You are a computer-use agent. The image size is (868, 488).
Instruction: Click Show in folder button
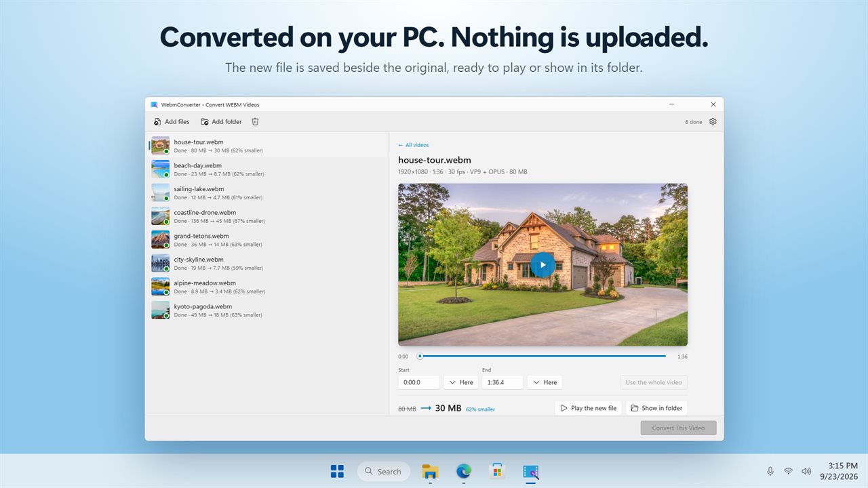(x=656, y=408)
